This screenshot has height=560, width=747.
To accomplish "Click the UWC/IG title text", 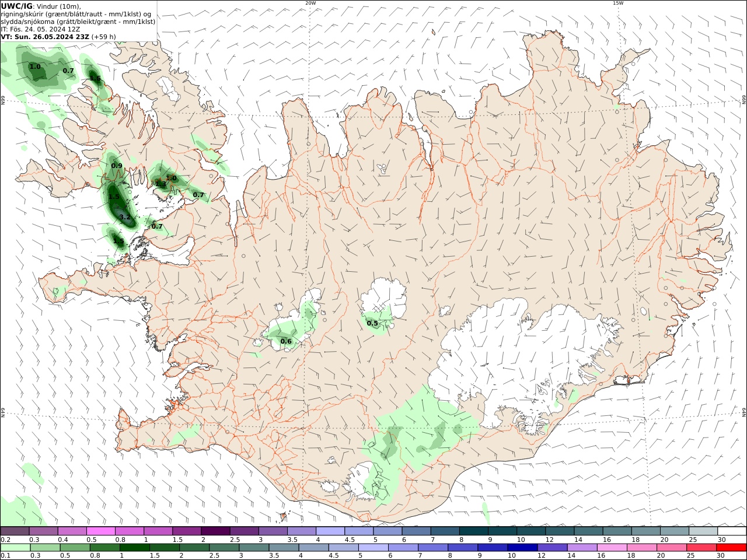I will tap(17, 6).
